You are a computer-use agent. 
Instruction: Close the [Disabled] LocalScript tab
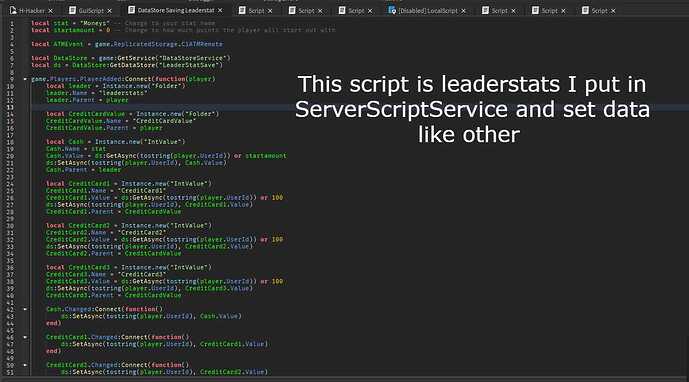[463, 11]
